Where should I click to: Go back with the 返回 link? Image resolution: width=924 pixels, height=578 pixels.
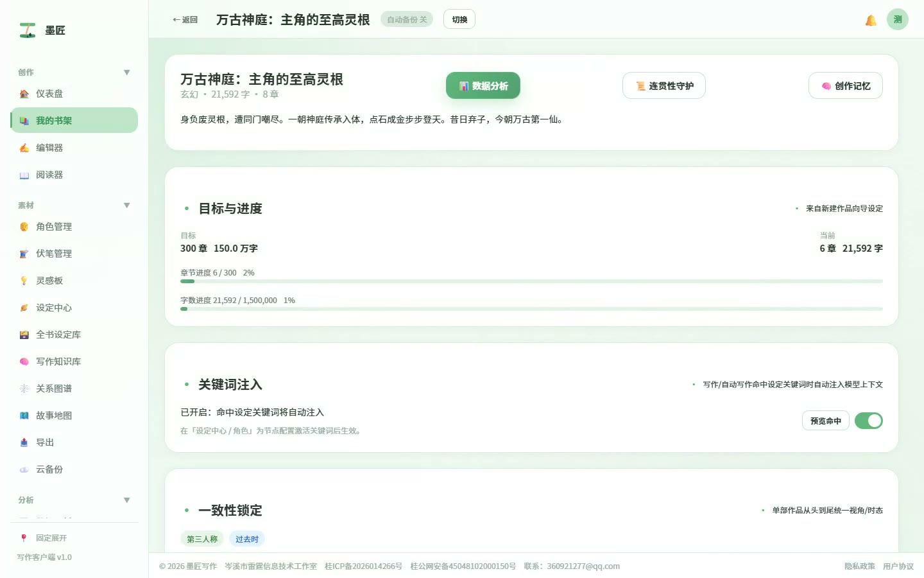coord(185,20)
